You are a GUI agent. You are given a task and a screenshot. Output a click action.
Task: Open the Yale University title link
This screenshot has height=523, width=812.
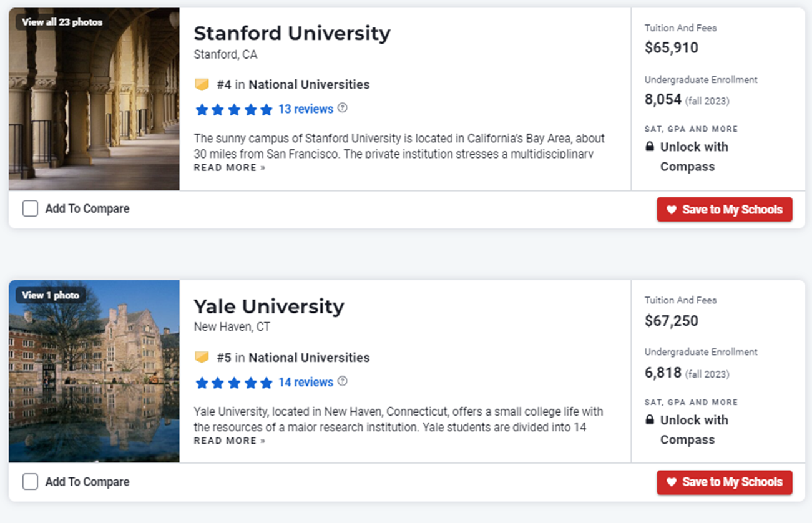(x=268, y=306)
